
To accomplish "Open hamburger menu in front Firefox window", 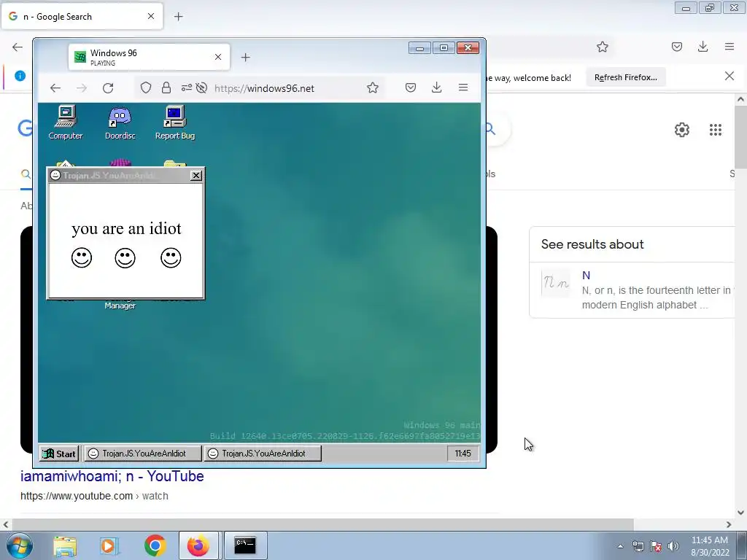I will coord(463,87).
